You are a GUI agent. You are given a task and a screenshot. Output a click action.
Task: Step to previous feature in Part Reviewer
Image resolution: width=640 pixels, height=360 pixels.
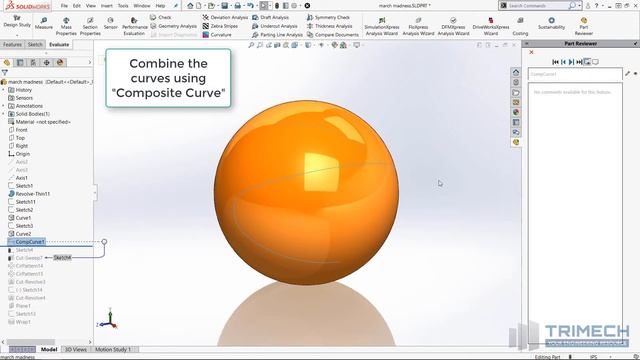point(564,62)
